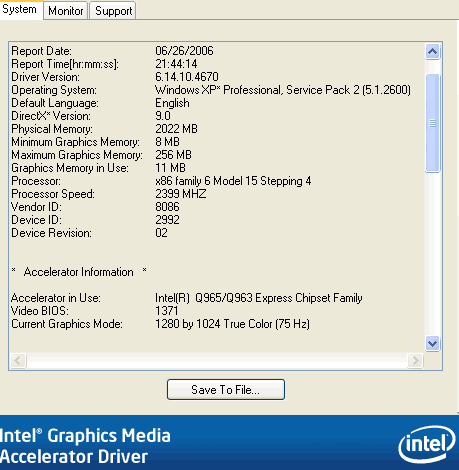Click the Processor Speed 2399 MHZ value
Screen dimensions: 459x470
pyautogui.click(x=181, y=194)
